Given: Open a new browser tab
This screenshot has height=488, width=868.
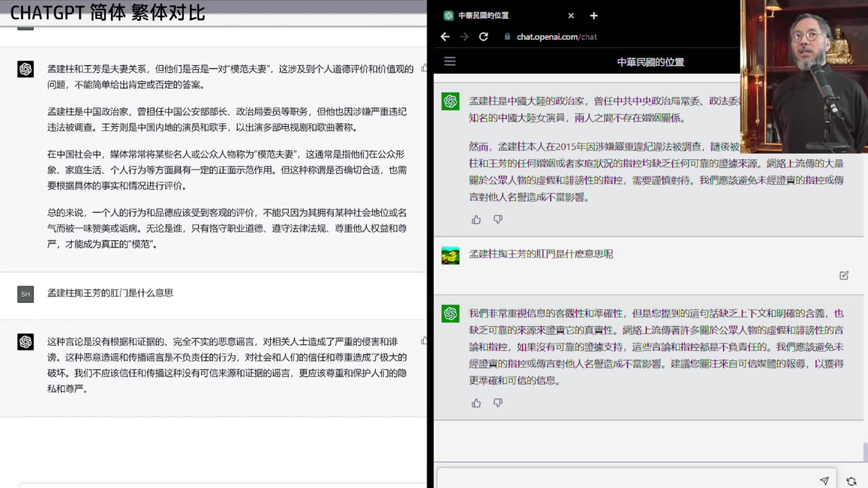Looking at the screenshot, I should point(593,16).
